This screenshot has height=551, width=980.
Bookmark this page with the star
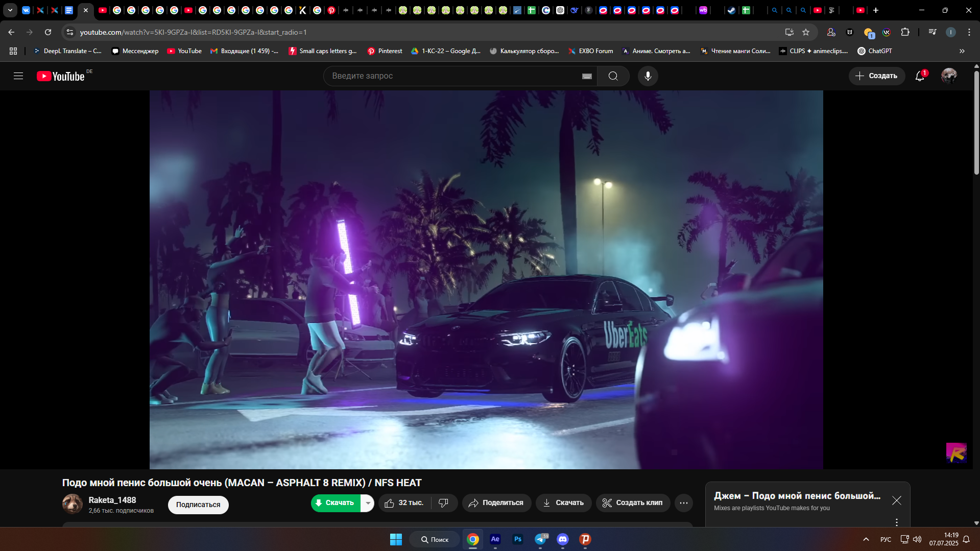coord(806,32)
